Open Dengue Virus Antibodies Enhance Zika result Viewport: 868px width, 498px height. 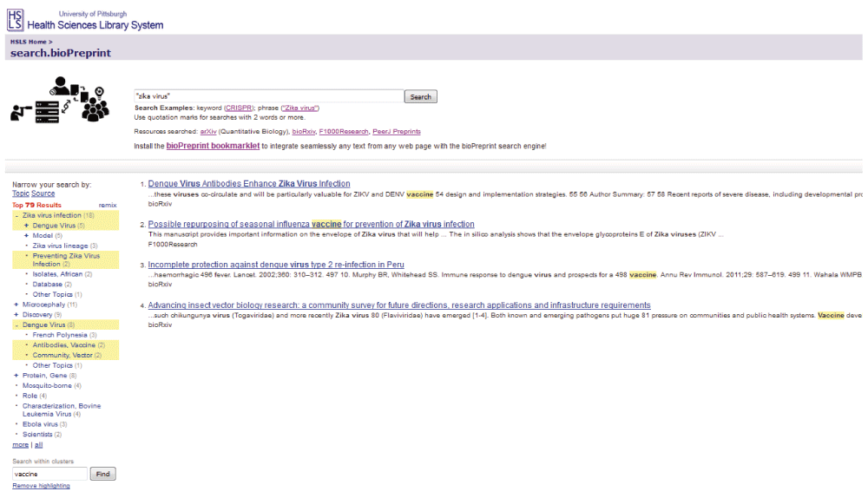coord(249,184)
